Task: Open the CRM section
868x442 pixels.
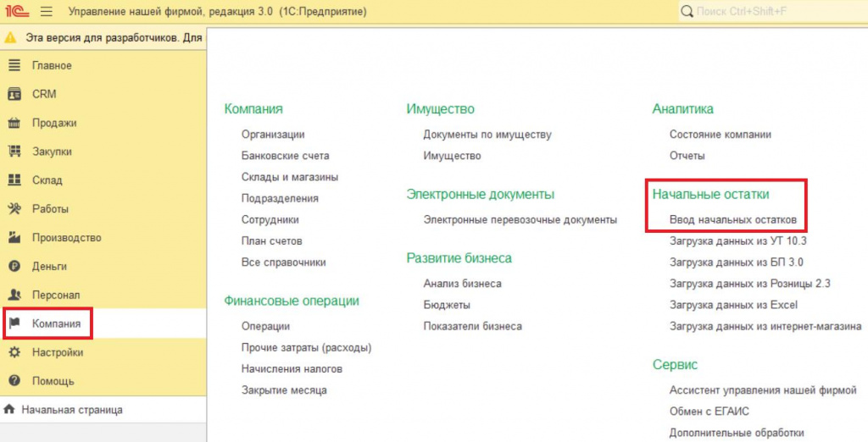Action: pos(44,94)
